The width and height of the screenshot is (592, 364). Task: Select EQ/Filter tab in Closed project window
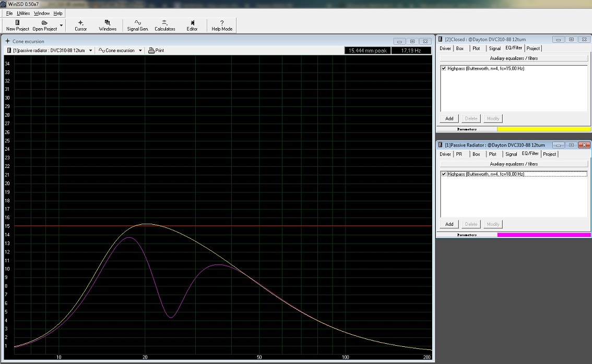pos(514,48)
